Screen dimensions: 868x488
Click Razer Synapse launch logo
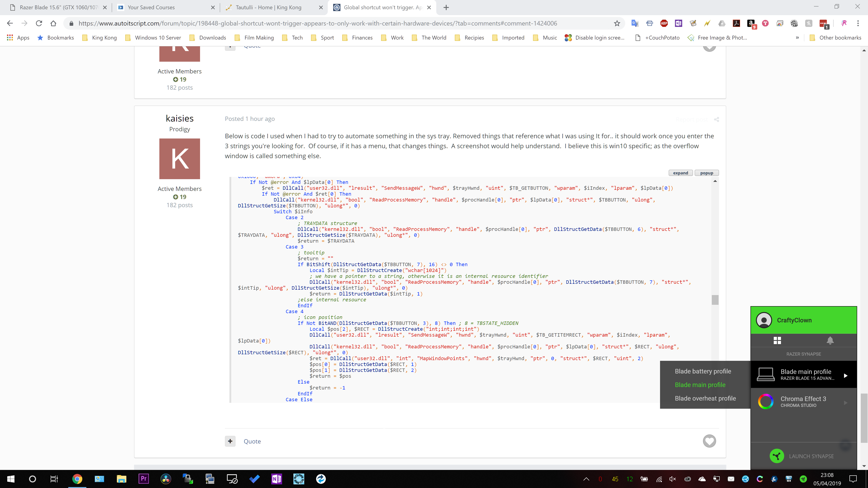(x=777, y=456)
